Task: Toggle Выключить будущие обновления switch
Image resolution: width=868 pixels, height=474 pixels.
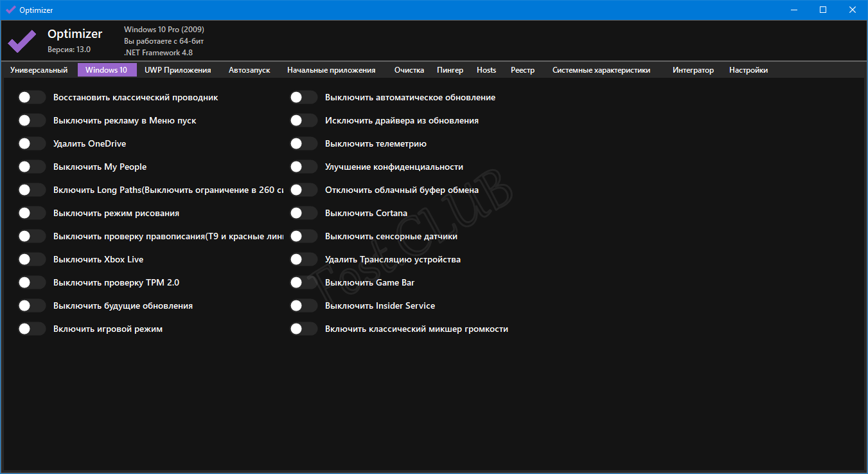Action: pos(32,305)
